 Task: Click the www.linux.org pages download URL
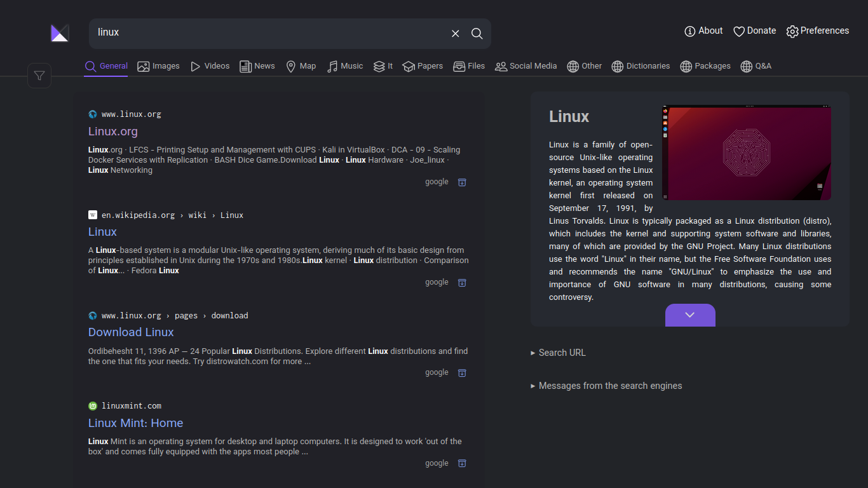point(175,316)
